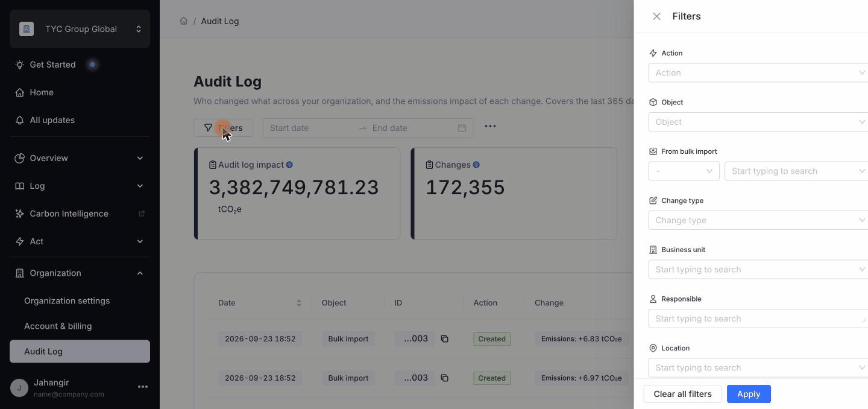The width and height of the screenshot is (868, 409).
Task: Open the user options menu next to Jahangir
Action: point(143,387)
